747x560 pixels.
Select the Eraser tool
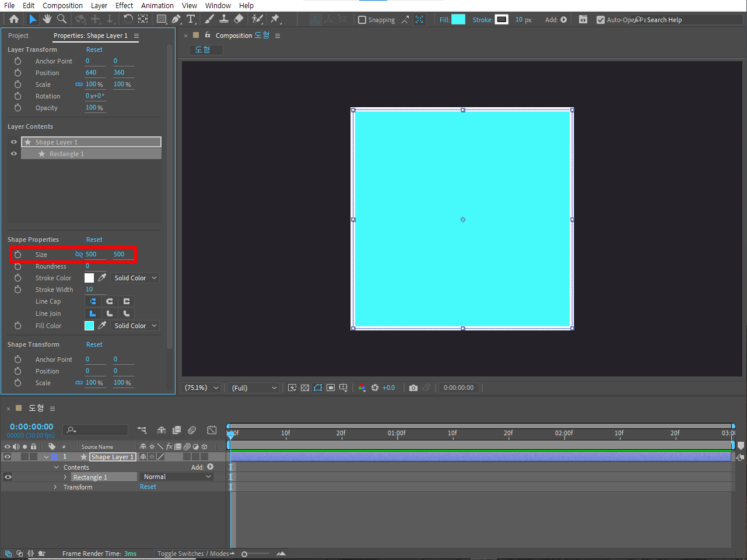[239, 19]
